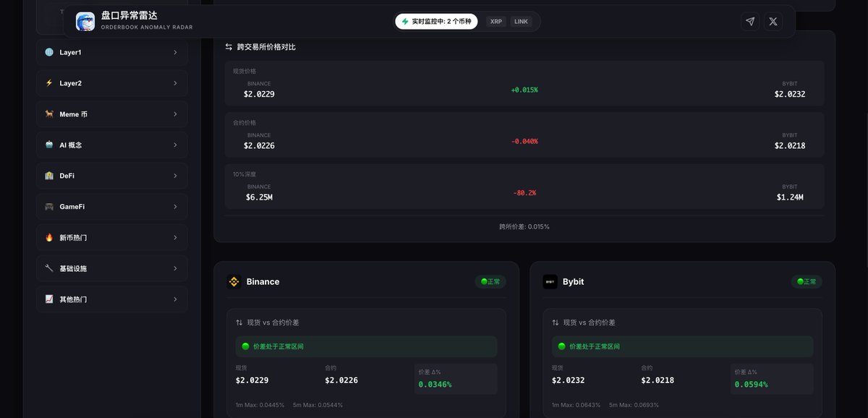Click the 盘口异常雷达 title
Screen dimensions: 868x418
point(129,15)
